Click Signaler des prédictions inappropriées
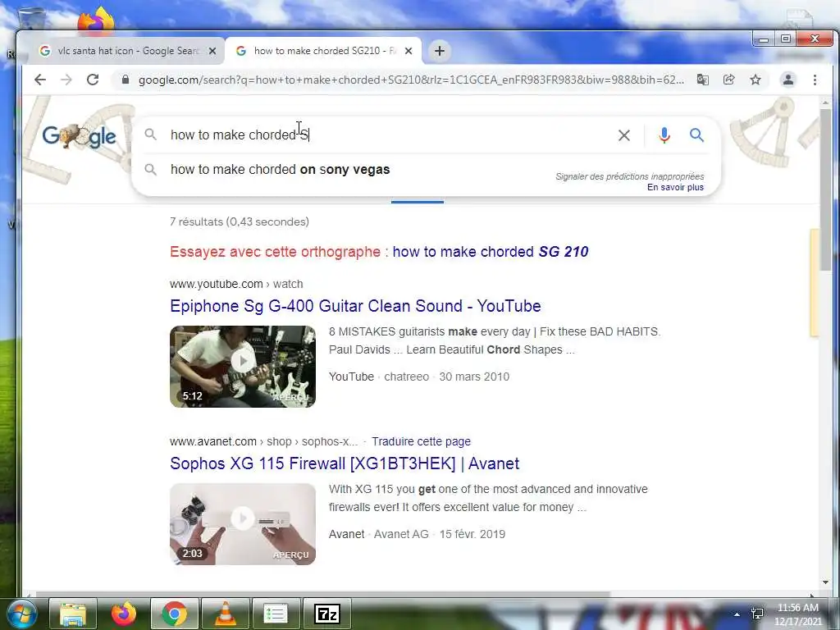 click(x=629, y=176)
